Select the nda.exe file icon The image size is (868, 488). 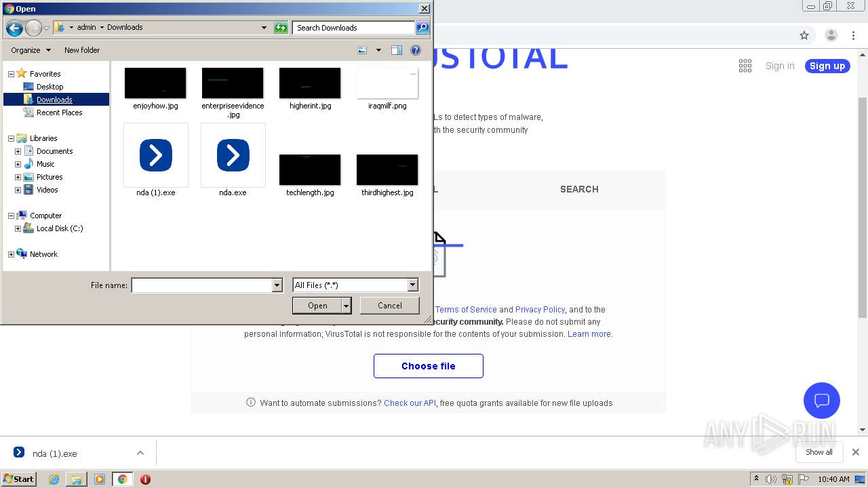[x=233, y=155]
